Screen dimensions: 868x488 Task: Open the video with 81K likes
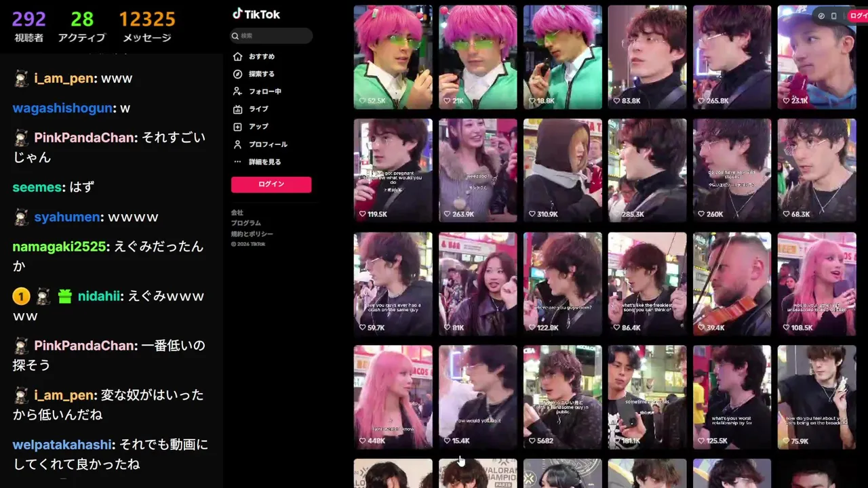(x=477, y=284)
